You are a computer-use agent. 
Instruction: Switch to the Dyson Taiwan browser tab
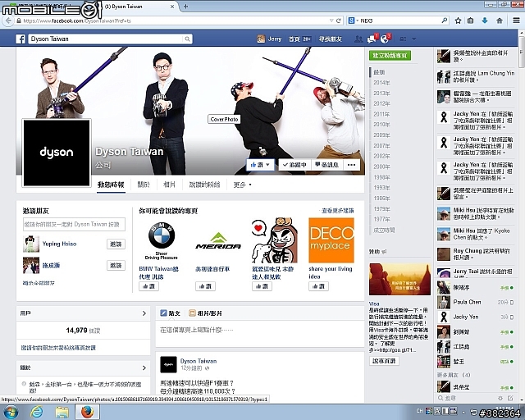[140, 7]
